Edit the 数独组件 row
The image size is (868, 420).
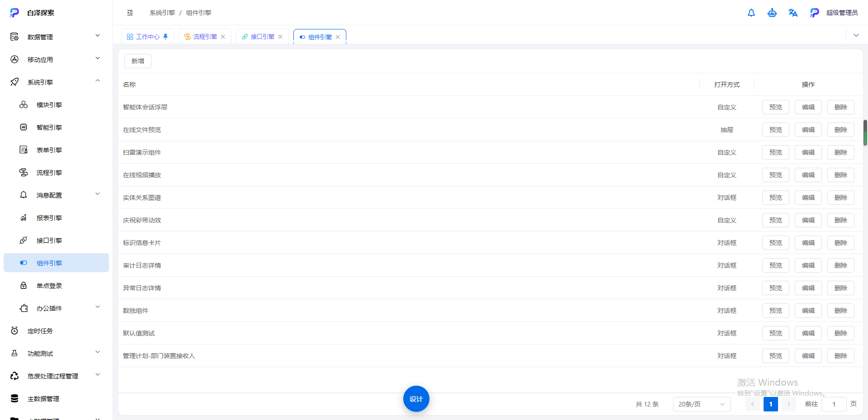click(x=808, y=311)
